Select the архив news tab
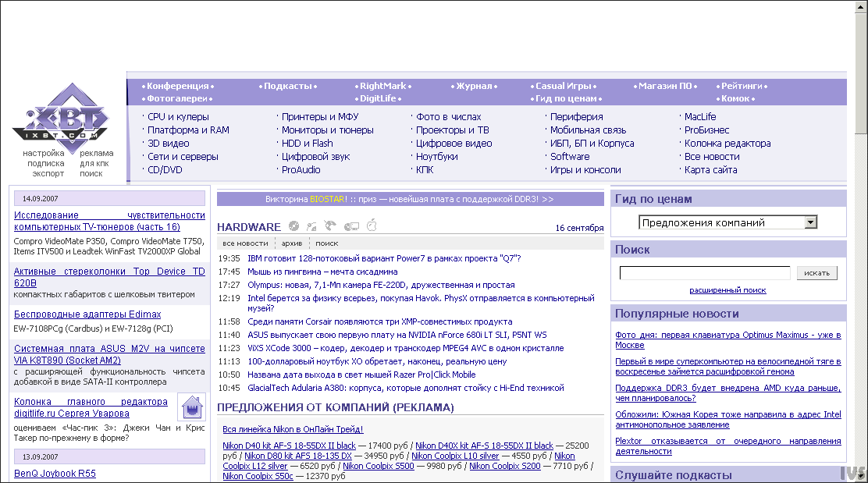The height and width of the screenshot is (483, 868). (x=292, y=243)
